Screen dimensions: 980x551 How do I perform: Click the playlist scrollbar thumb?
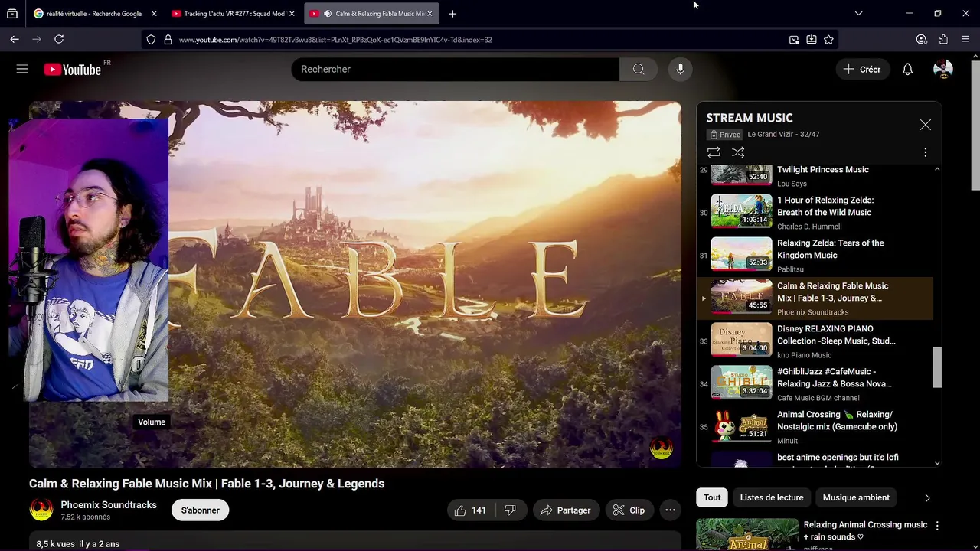pyautogui.click(x=937, y=367)
